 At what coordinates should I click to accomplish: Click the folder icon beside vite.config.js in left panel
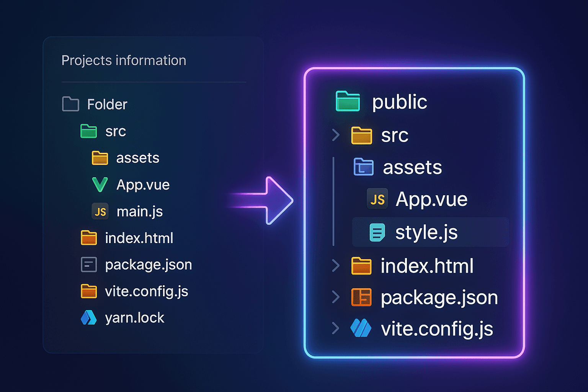(x=89, y=291)
